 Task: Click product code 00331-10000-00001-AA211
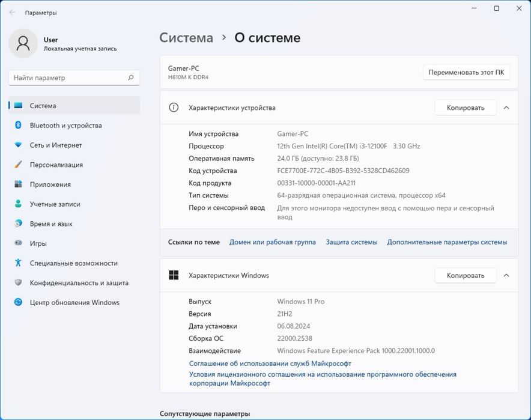[x=317, y=183]
